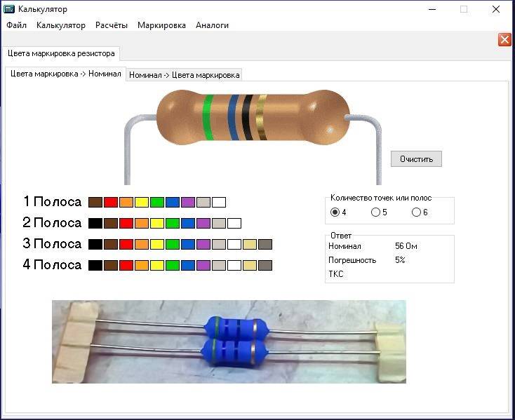The height and width of the screenshot is (420, 515).
Task: Switch to Цвета маркировка -> Номинал tab
Action: [66, 74]
